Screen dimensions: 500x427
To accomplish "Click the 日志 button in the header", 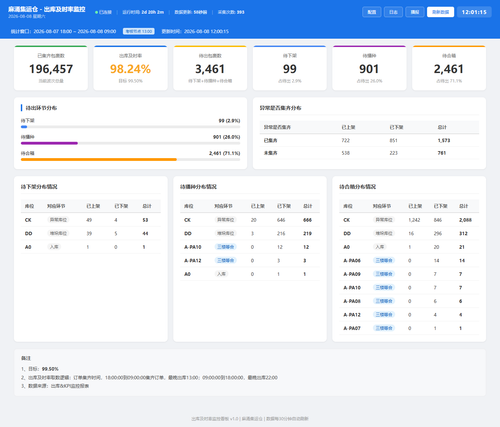I will pos(393,12).
